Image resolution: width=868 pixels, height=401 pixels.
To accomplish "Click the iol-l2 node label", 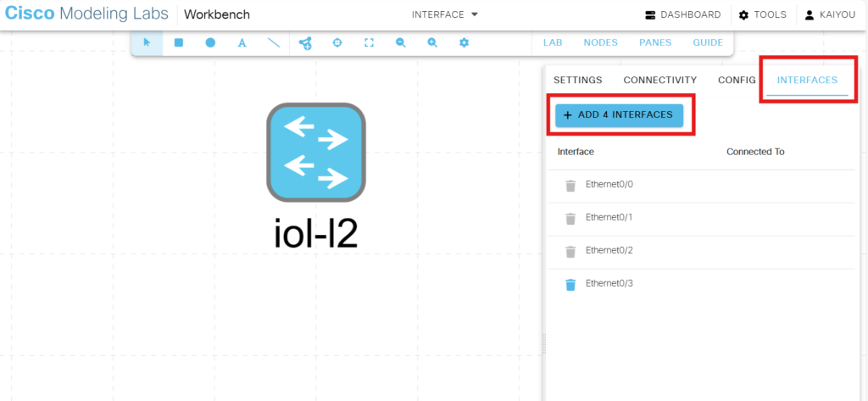I will pyautogui.click(x=316, y=233).
